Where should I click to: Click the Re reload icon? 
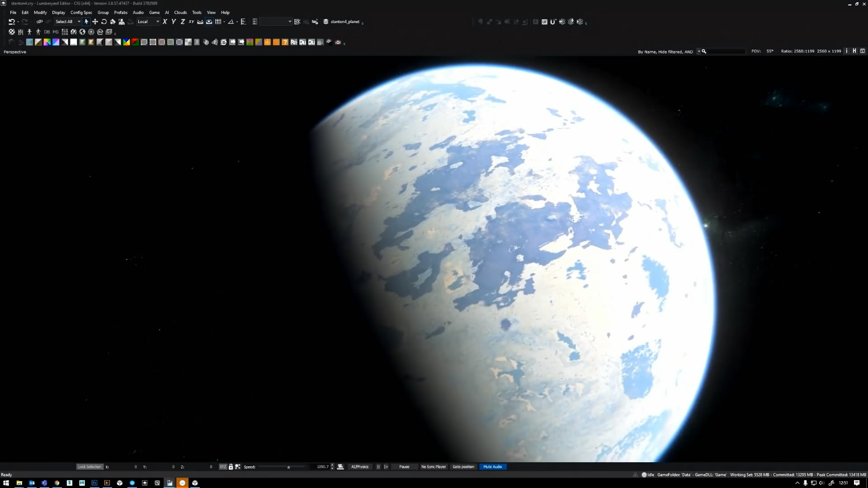click(x=294, y=42)
